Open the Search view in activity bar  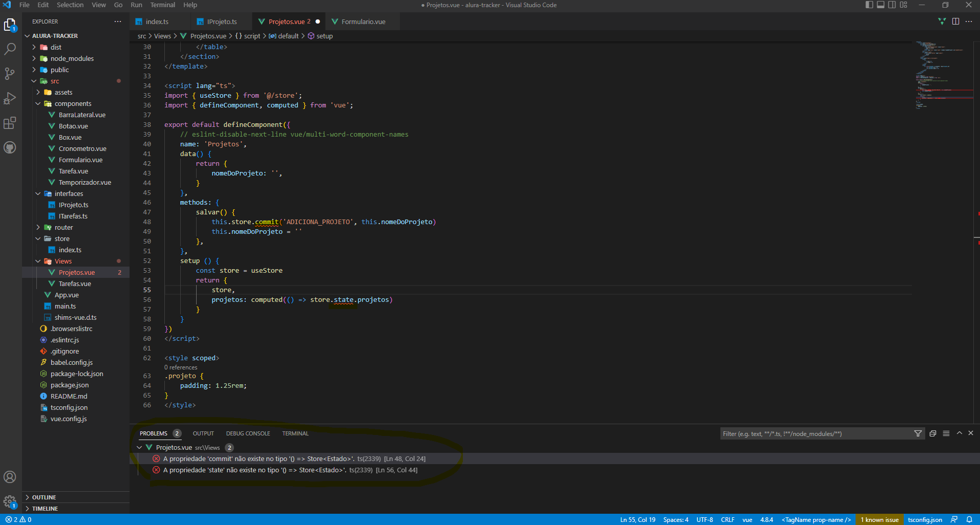pyautogui.click(x=10, y=49)
